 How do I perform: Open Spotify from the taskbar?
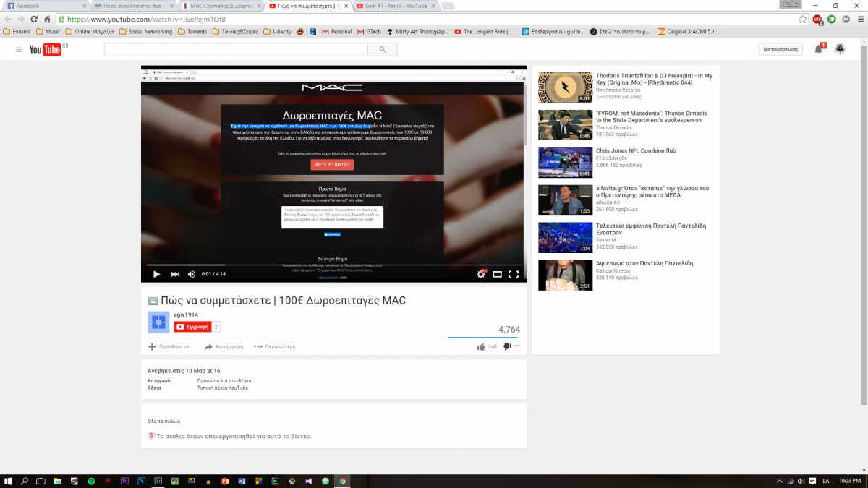tap(91, 481)
